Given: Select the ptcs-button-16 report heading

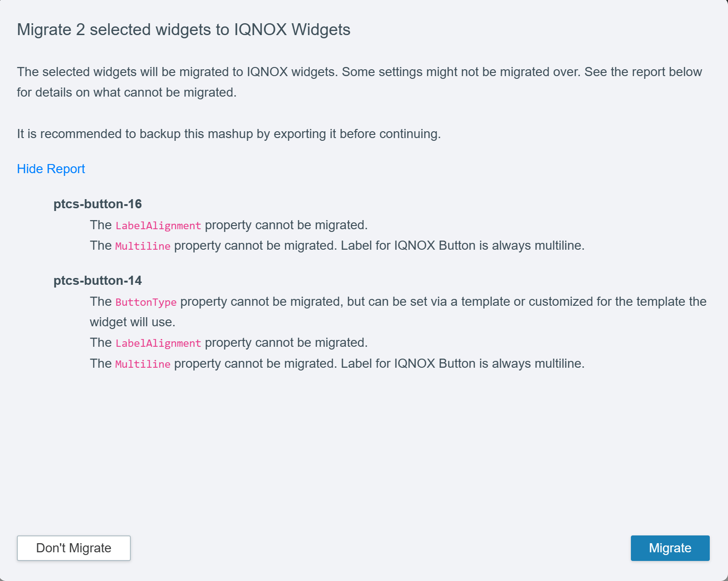Looking at the screenshot, I should [98, 204].
